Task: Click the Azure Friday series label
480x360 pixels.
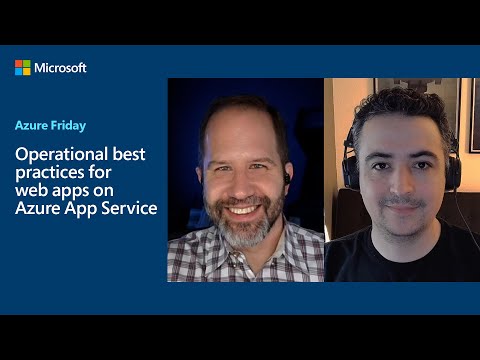Action: [51, 126]
